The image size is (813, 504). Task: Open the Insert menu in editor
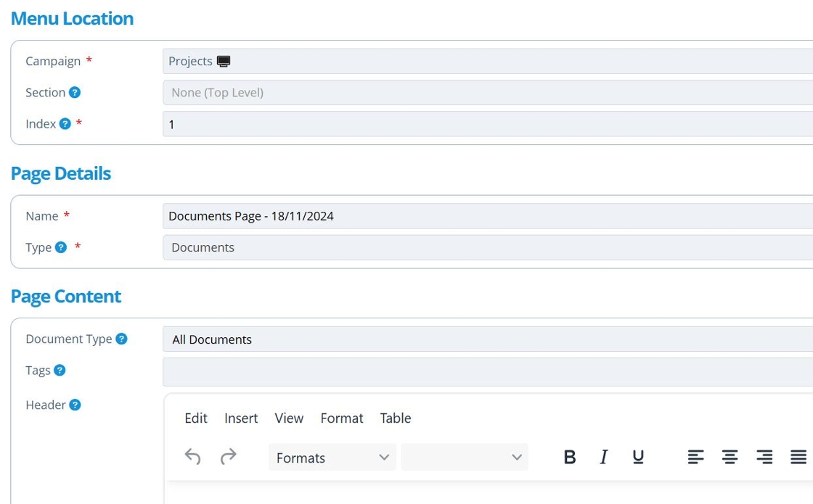pyautogui.click(x=241, y=418)
